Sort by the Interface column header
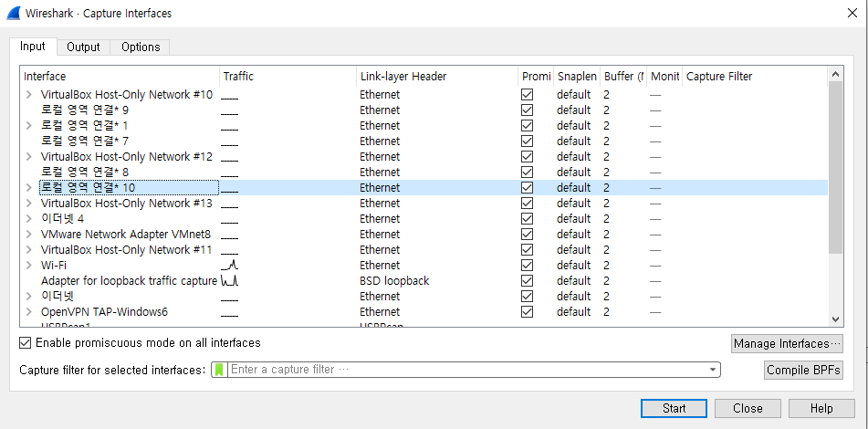Image resolution: width=868 pixels, height=429 pixels. [x=120, y=77]
